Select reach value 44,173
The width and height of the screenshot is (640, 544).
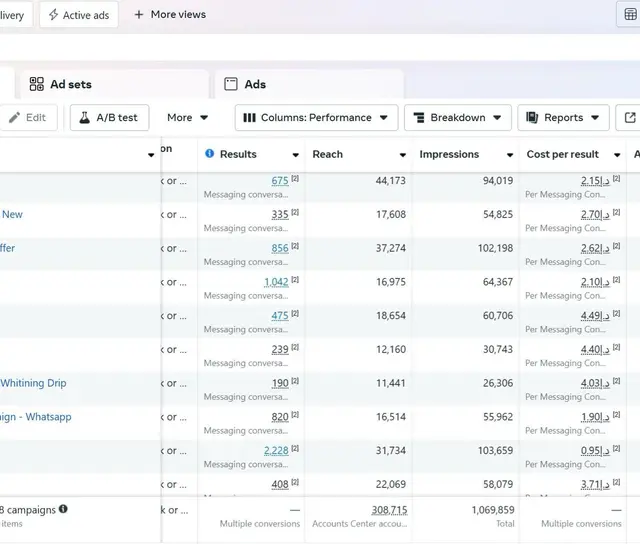point(391,180)
